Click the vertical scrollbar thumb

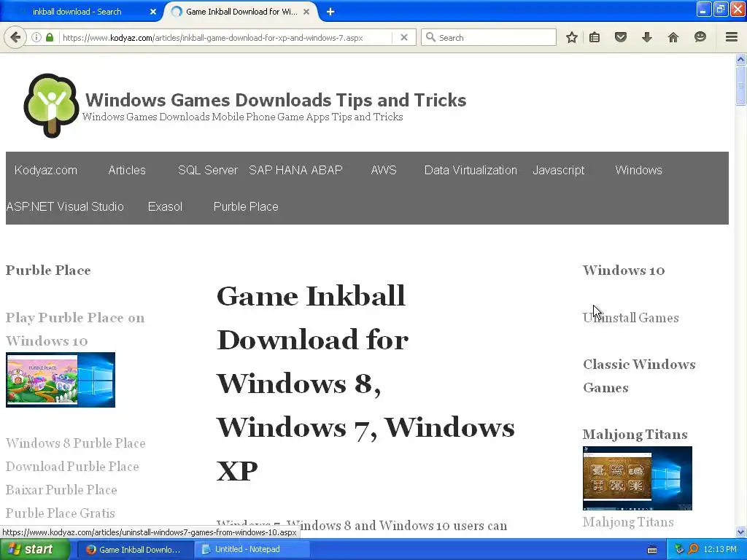(740, 85)
